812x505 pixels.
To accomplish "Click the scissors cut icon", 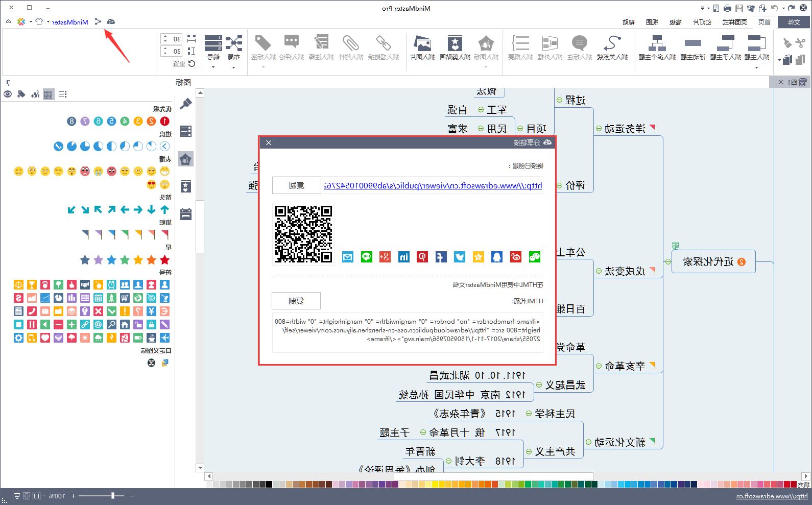I will tap(800, 43).
